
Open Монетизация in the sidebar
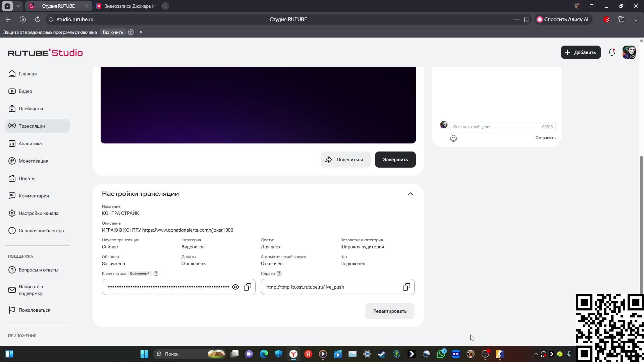click(33, 161)
